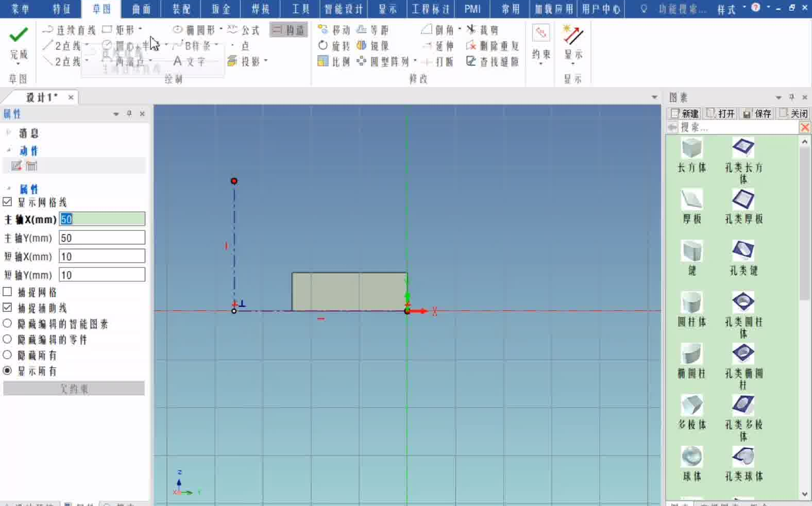Open the 椭圆形 ellipse dropdown arrow
The width and height of the screenshot is (812, 506).
(x=221, y=29)
